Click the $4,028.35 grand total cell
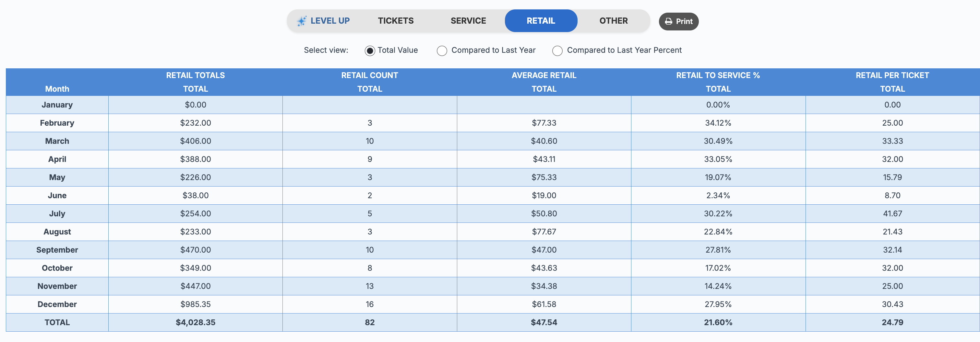980x342 pixels. (196, 322)
